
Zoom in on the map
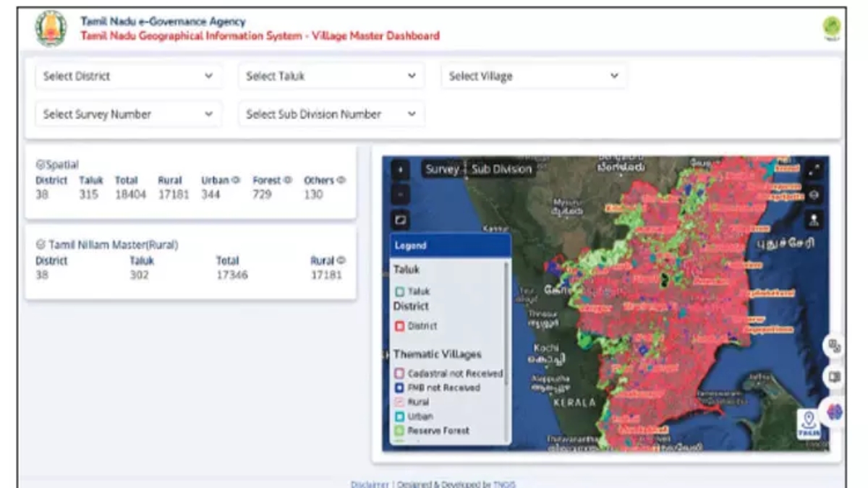[401, 171]
